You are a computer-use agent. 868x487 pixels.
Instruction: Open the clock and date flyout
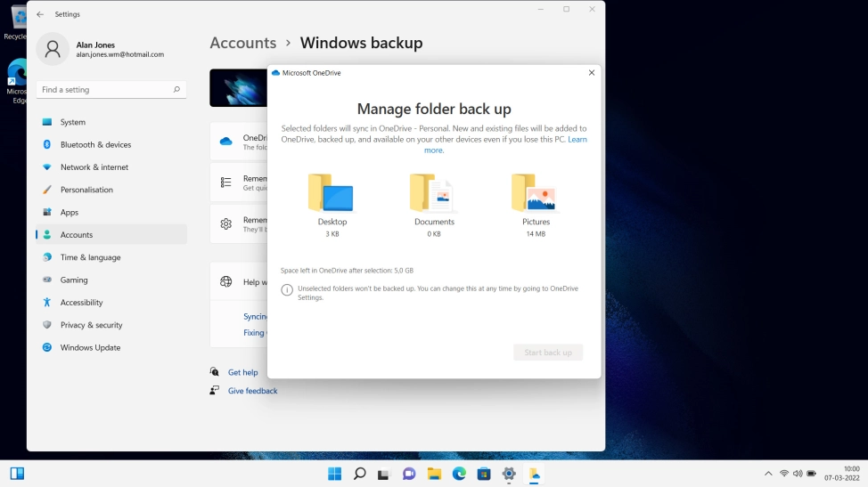click(841, 474)
